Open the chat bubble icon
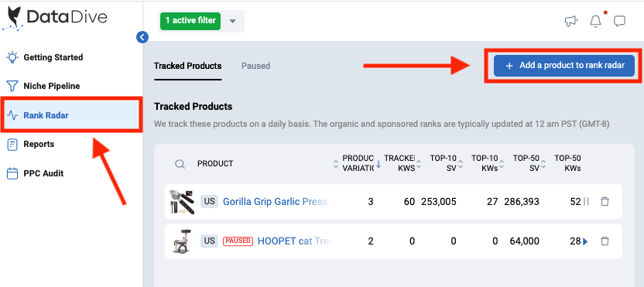 coord(619,21)
